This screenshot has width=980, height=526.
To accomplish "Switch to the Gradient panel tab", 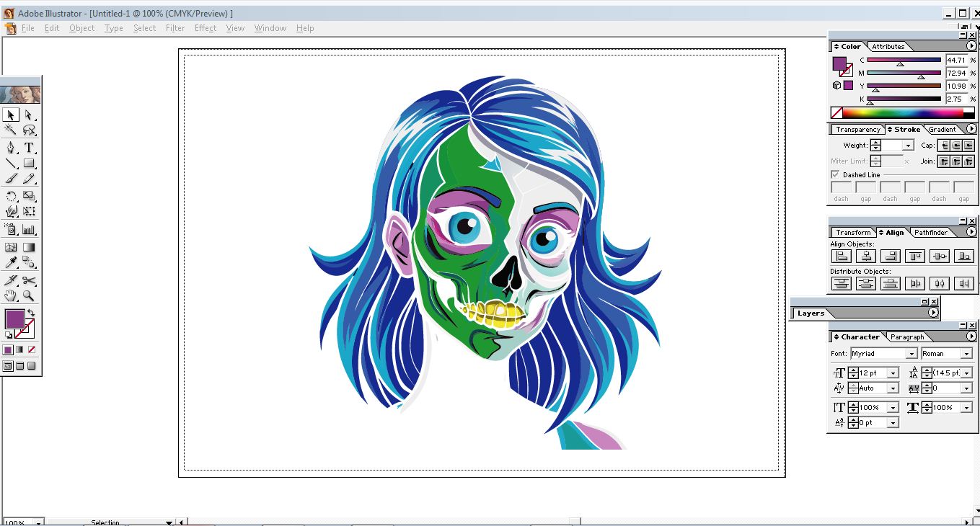I will [x=942, y=130].
